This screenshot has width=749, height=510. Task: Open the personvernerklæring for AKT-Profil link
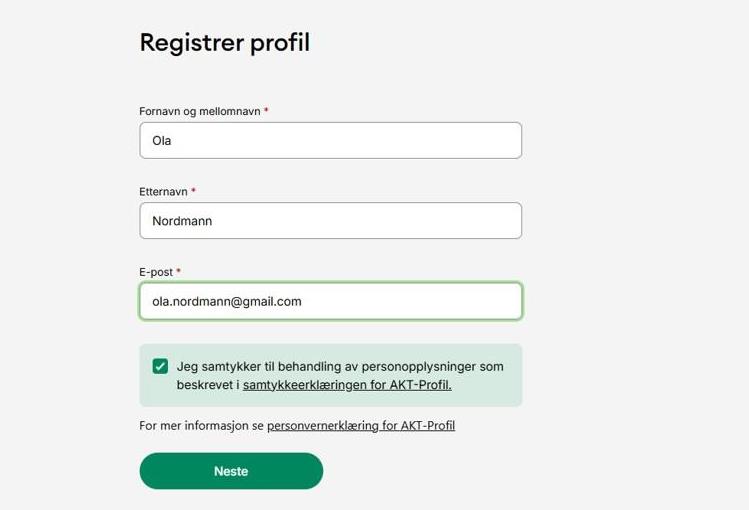click(361, 425)
